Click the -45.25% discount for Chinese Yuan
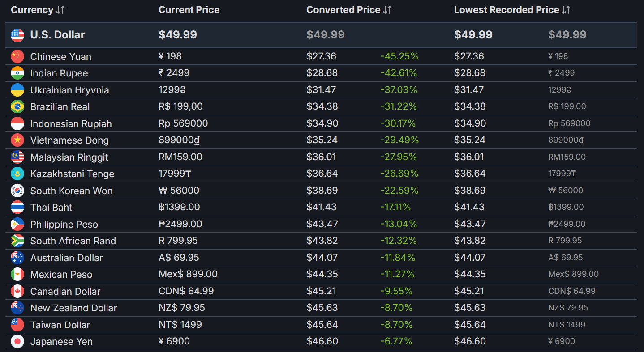Image resolution: width=644 pixels, height=352 pixels. coord(399,56)
